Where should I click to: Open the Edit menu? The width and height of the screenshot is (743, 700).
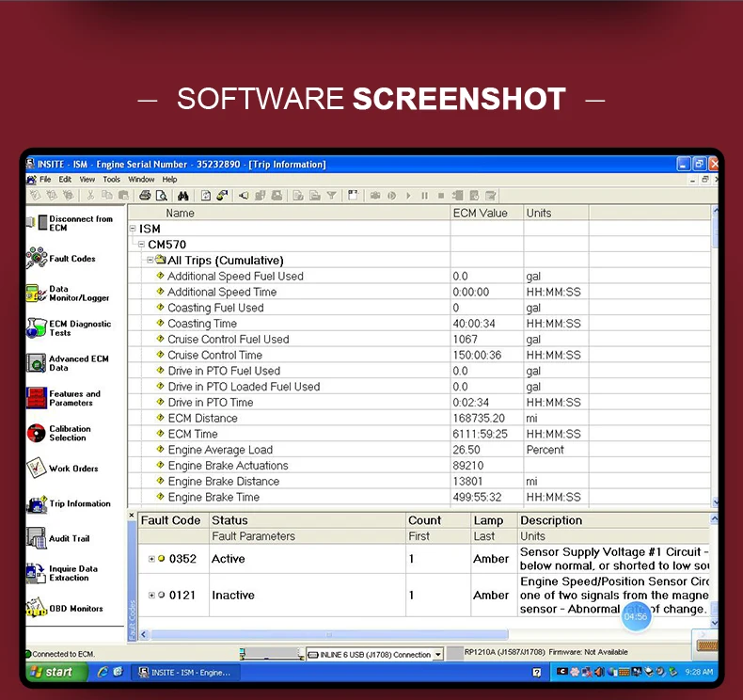pos(65,179)
